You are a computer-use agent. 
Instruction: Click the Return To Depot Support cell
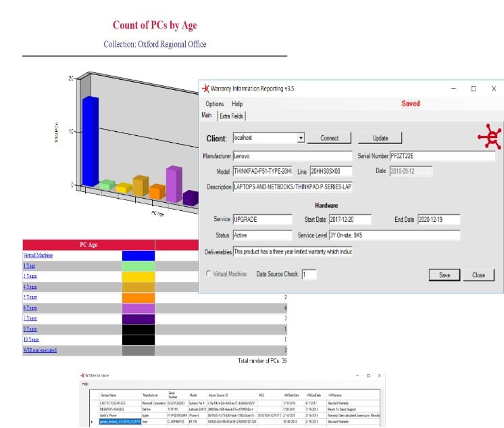click(x=353, y=409)
